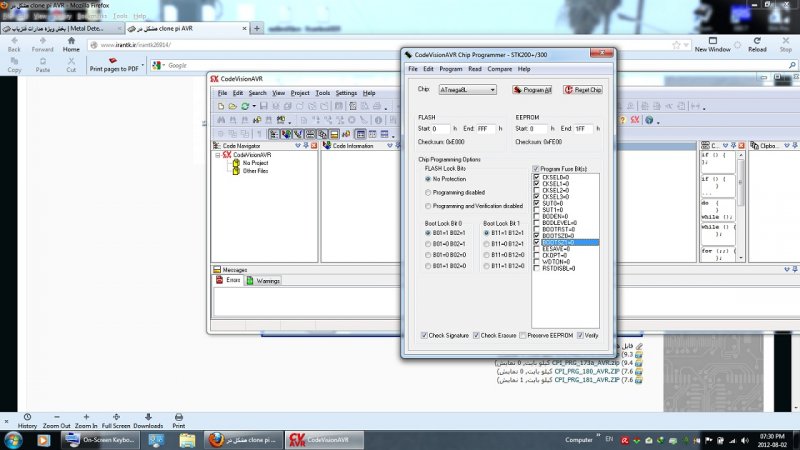
Task: Click the CodeVisionAVR help question mark icon
Action: coord(622,120)
